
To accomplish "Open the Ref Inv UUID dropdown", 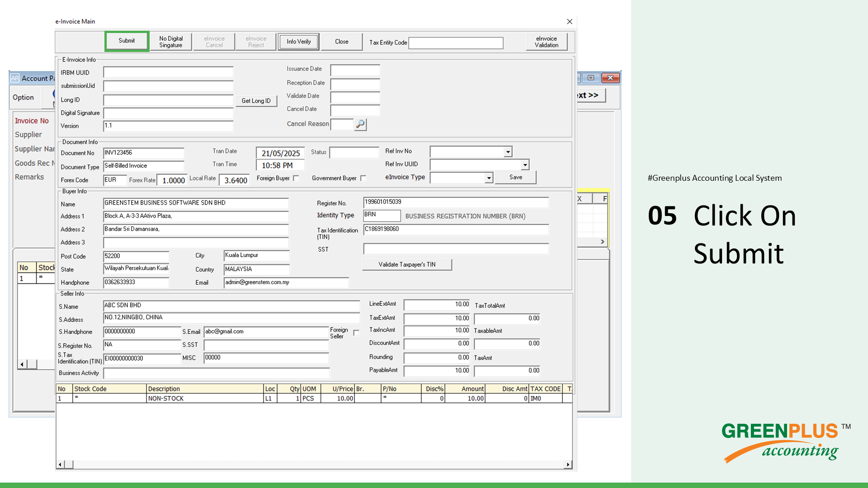I will tap(525, 165).
